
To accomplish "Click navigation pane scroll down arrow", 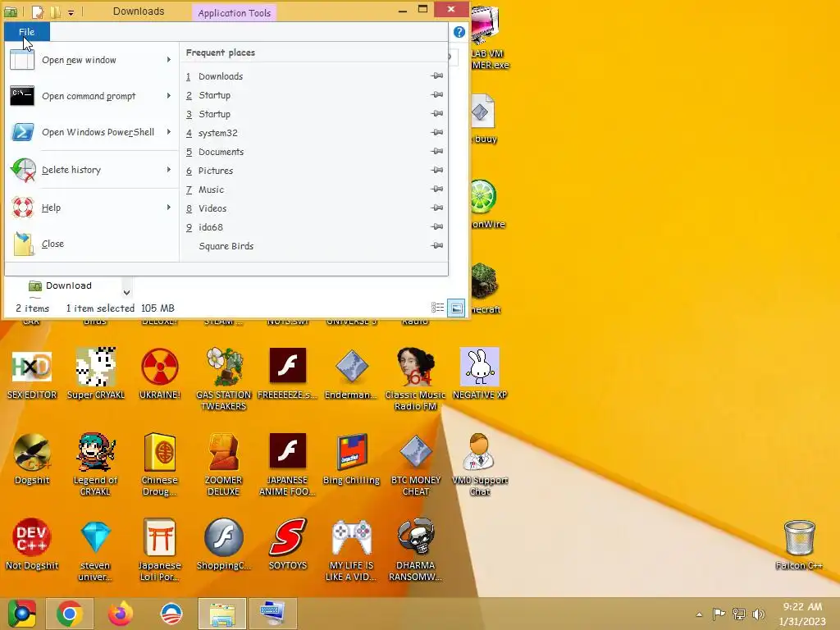I will [x=126, y=293].
